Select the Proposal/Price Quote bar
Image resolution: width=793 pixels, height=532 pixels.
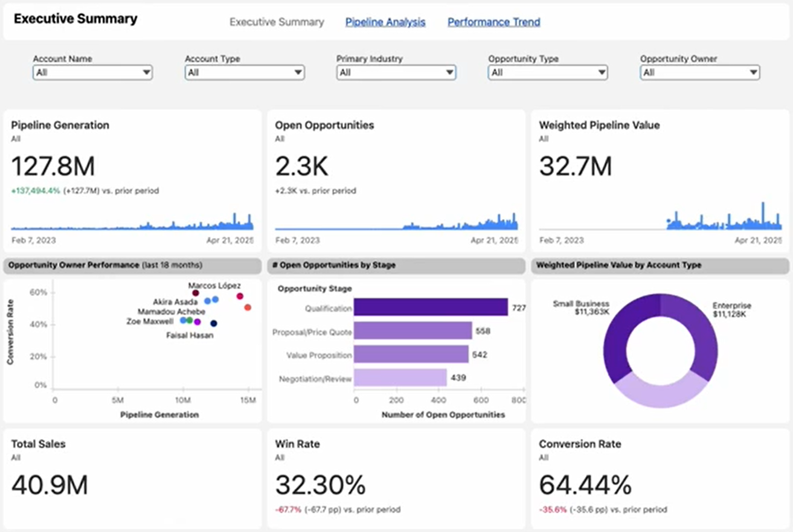pos(413,331)
